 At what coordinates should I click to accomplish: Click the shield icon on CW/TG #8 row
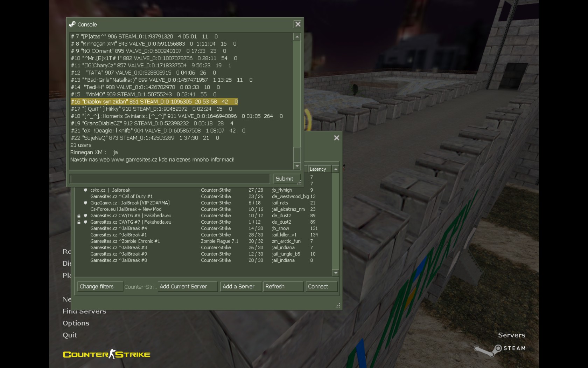tap(85, 216)
